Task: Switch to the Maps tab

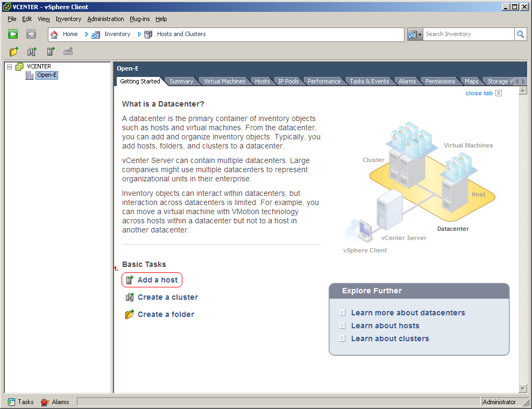Action: point(472,81)
